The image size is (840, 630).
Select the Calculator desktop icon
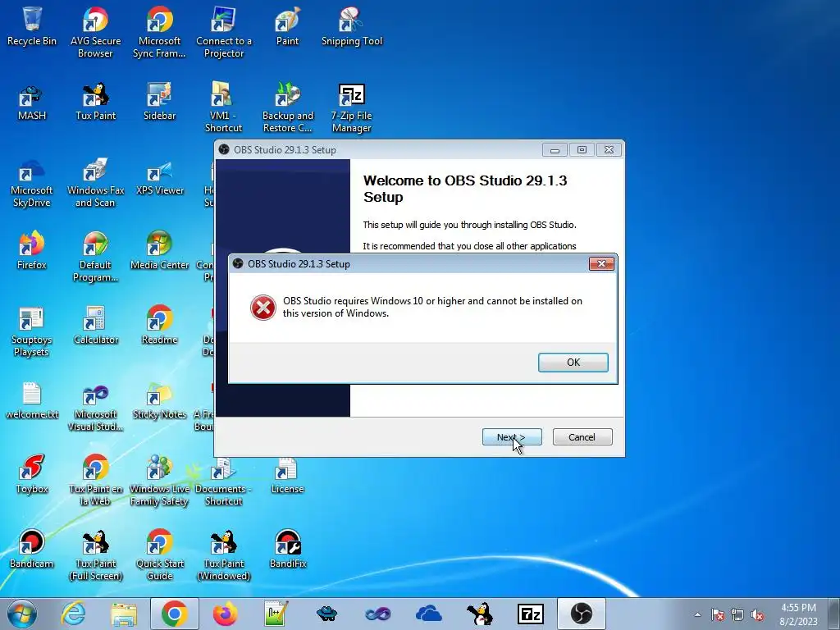click(x=95, y=325)
